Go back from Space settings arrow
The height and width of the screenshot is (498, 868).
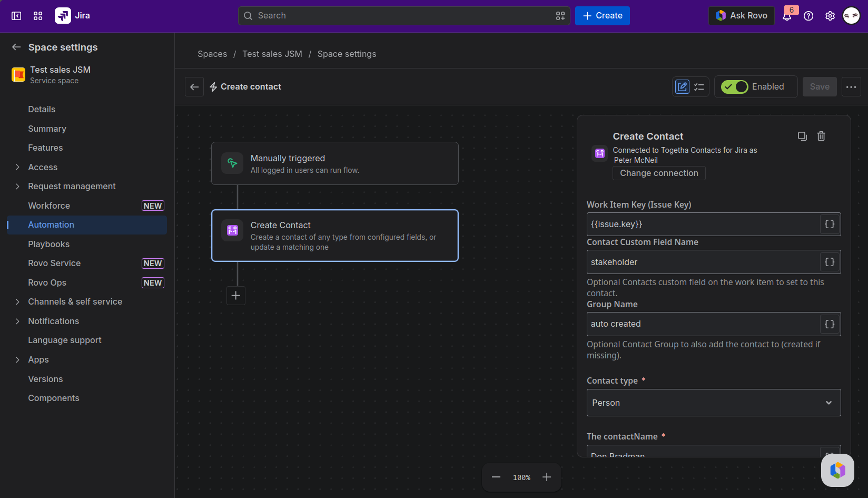point(16,47)
